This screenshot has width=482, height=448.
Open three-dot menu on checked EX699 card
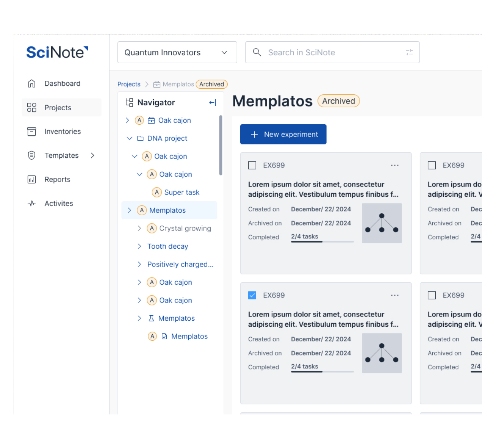coord(394,295)
